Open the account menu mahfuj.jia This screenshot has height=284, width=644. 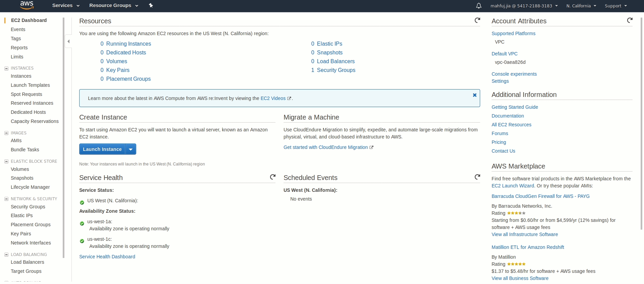point(524,6)
